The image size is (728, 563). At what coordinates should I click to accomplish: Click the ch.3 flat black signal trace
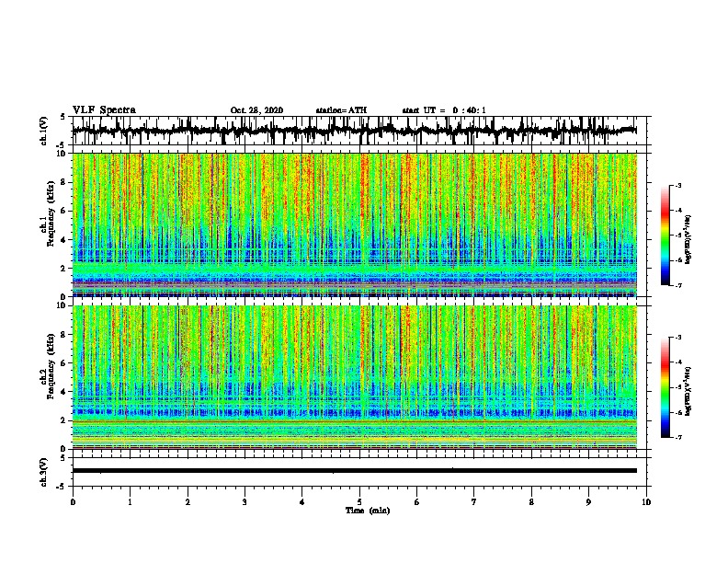(355, 471)
